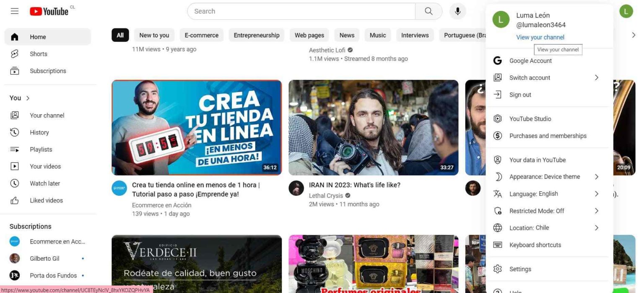Open the IRAN IN 2023 video thumbnail
Image resolution: width=644 pixels, height=293 pixels.
coord(373,128)
